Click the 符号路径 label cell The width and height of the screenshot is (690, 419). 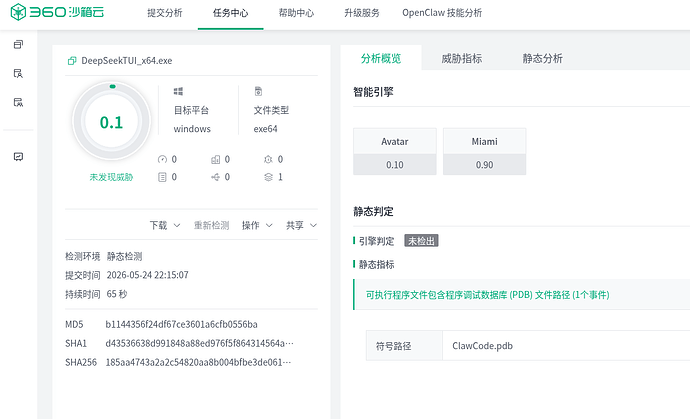point(404,346)
